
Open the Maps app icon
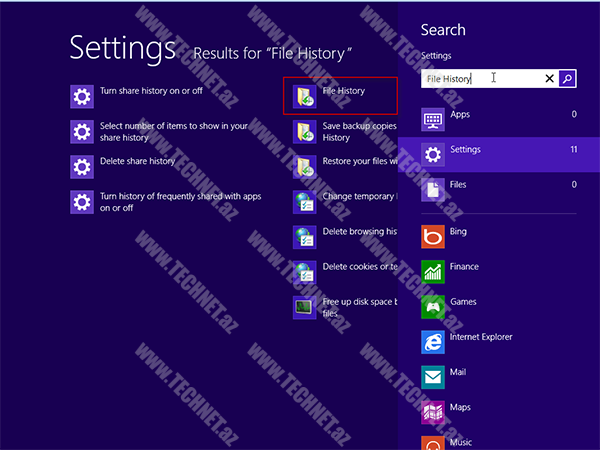pos(433,412)
